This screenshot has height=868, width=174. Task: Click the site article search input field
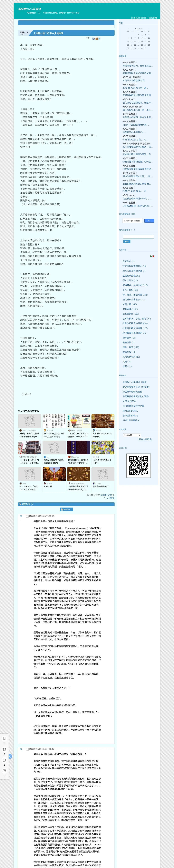click(x=138, y=237)
